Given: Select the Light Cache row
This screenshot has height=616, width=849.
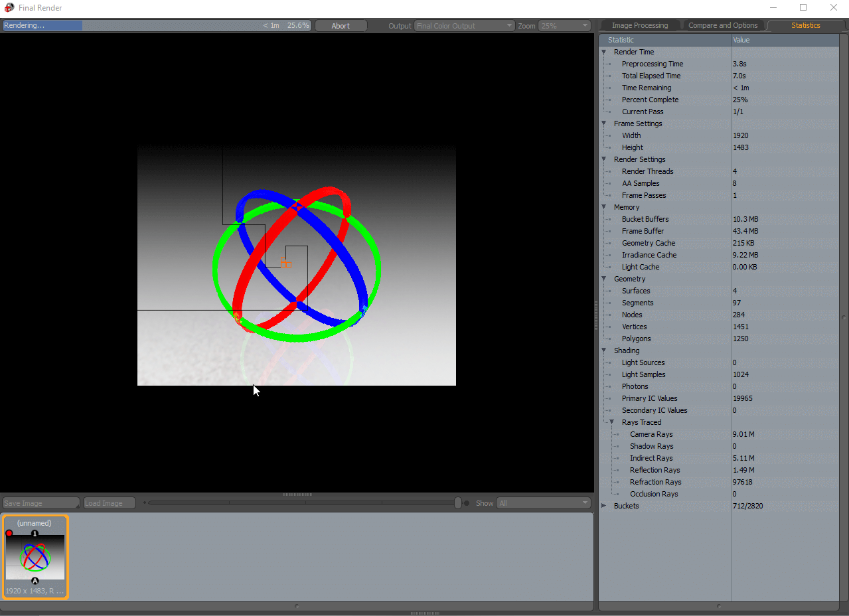Looking at the screenshot, I should click(720, 267).
